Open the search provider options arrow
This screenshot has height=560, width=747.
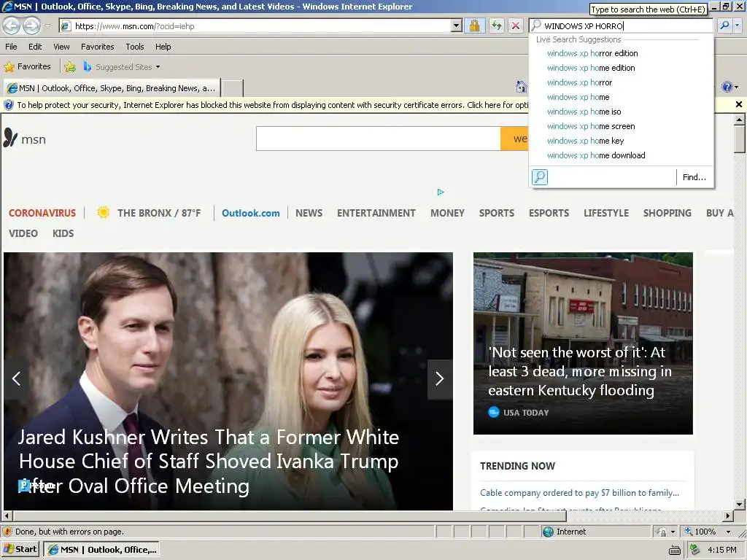(x=738, y=26)
